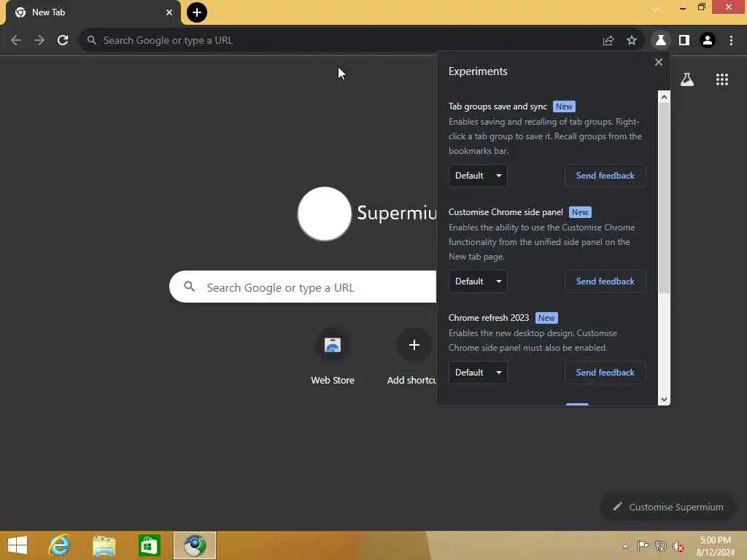Click the Tab groups save and sync heading
Viewport: 747px width, 560px height.
coord(498,106)
